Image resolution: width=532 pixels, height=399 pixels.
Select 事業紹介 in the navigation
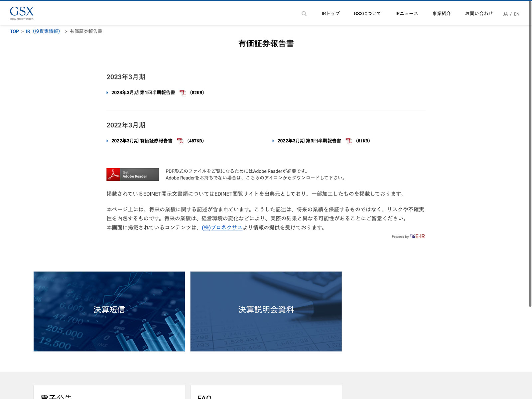pyautogui.click(x=442, y=14)
